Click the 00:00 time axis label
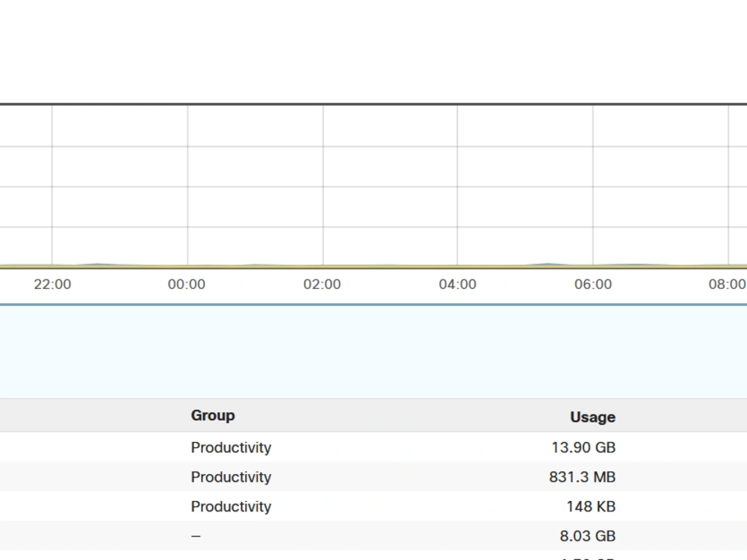This screenshot has height=560, width=747. pyautogui.click(x=187, y=284)
